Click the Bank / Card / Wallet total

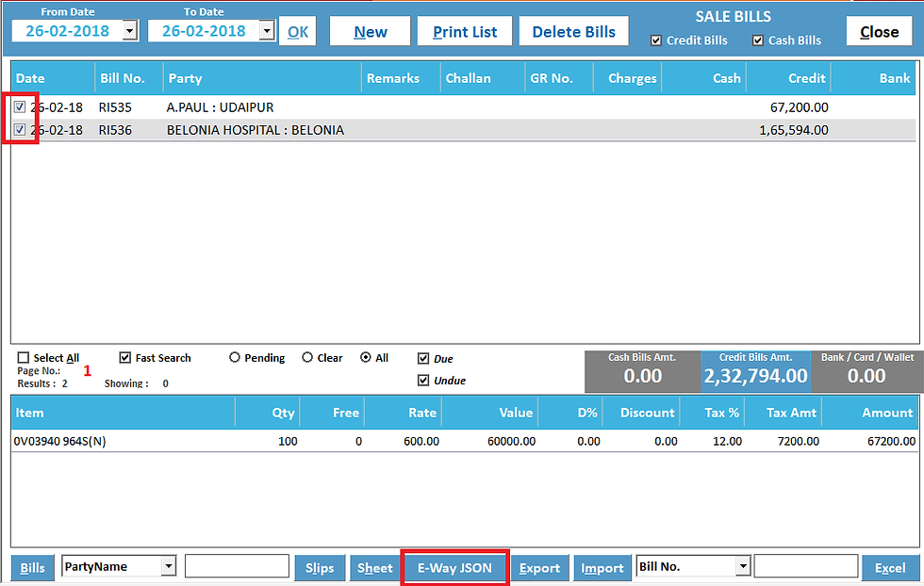coord(866,371)
